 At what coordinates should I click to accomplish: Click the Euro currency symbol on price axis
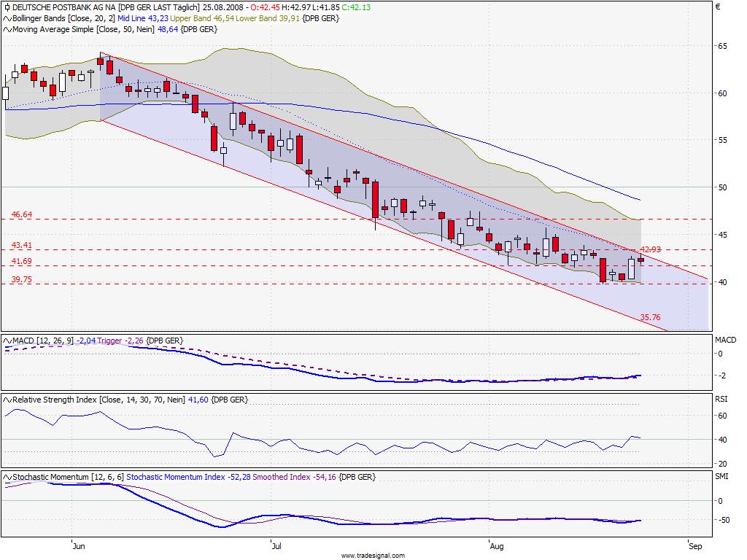pyautogui.click(x=718, y=7)
